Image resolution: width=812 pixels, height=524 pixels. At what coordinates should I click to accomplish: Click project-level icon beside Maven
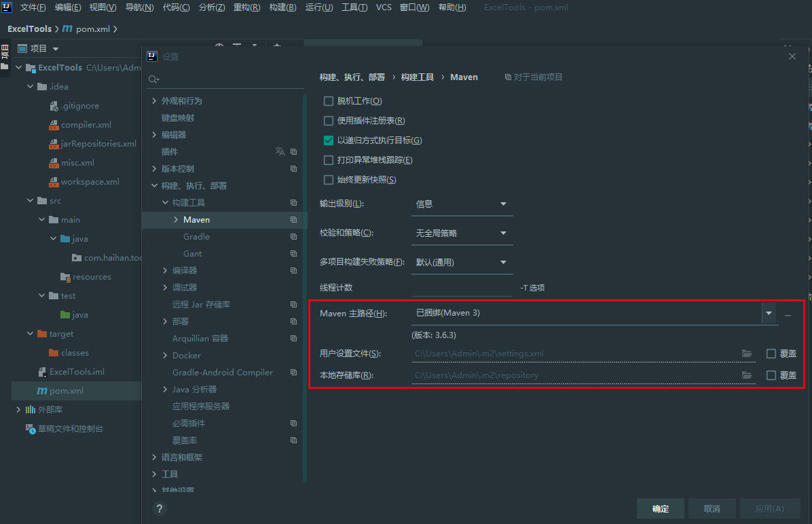pyautogui.click(x=293, y=219)
